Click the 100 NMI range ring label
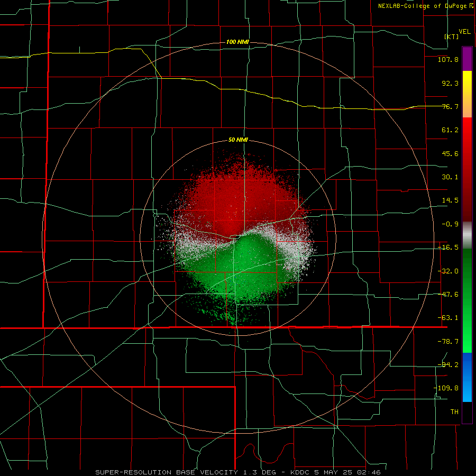The width and height of the screenshot is (476, 476). [x=237, y=42]
